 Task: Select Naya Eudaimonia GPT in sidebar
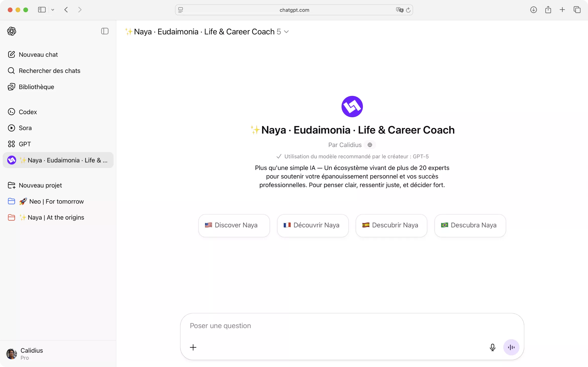click(58, 160)
